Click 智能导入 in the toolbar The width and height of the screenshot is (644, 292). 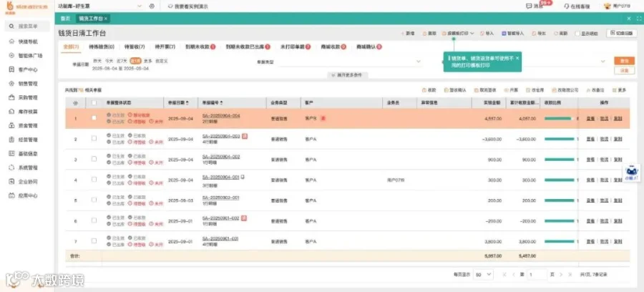click(513, 33)
